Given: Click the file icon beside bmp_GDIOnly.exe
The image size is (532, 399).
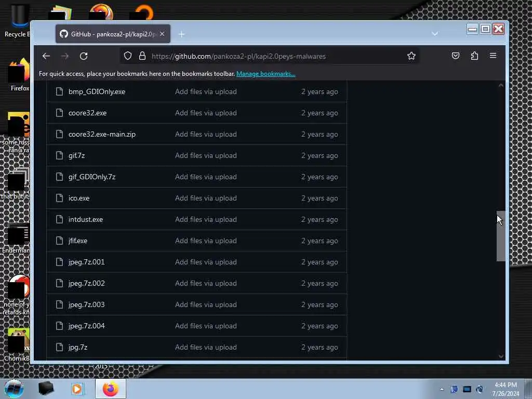Looking at the screenshot, I should pyautogui.click(x=59, y=91).
